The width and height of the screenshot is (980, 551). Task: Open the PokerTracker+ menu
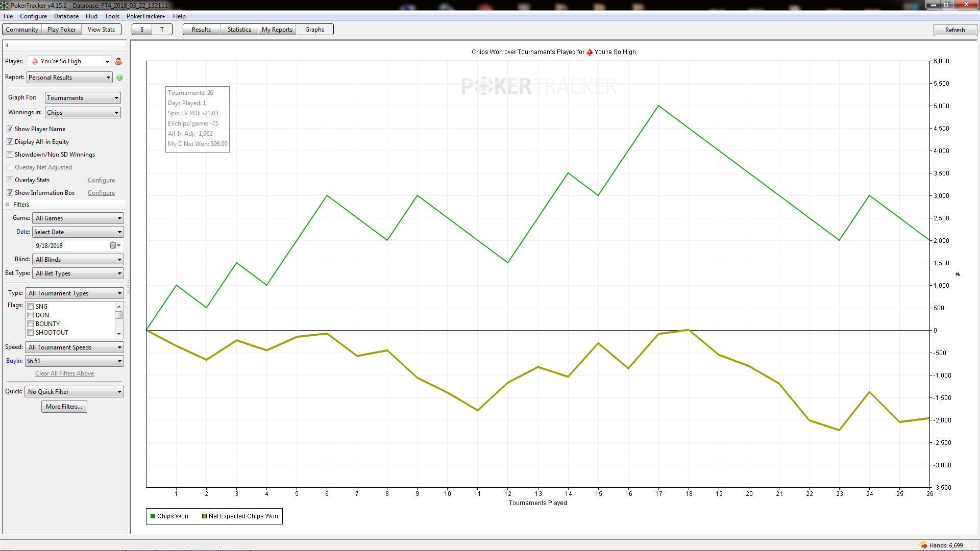pos(146,16)
